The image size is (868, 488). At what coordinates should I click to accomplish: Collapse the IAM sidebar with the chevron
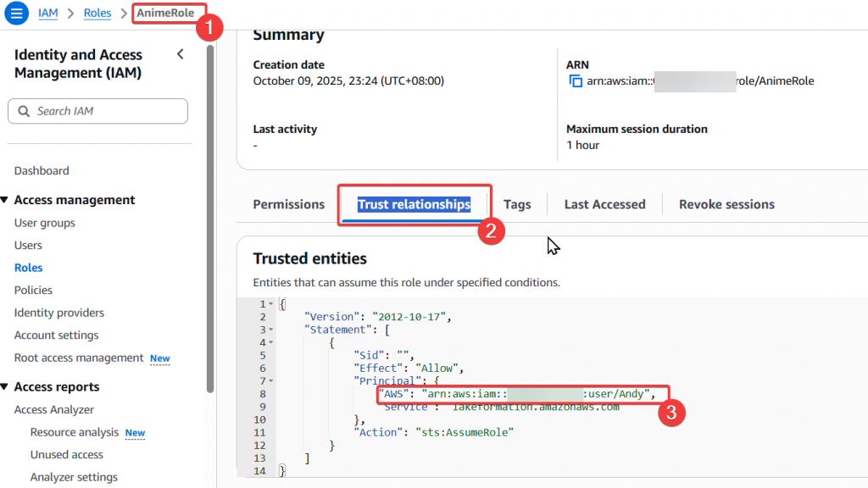tap(181, 54)
